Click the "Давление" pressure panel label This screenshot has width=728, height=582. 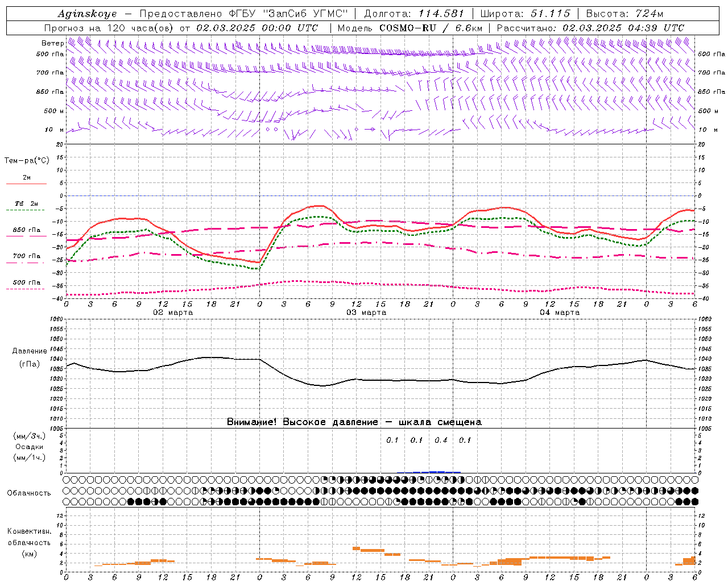tap(30, 351)
